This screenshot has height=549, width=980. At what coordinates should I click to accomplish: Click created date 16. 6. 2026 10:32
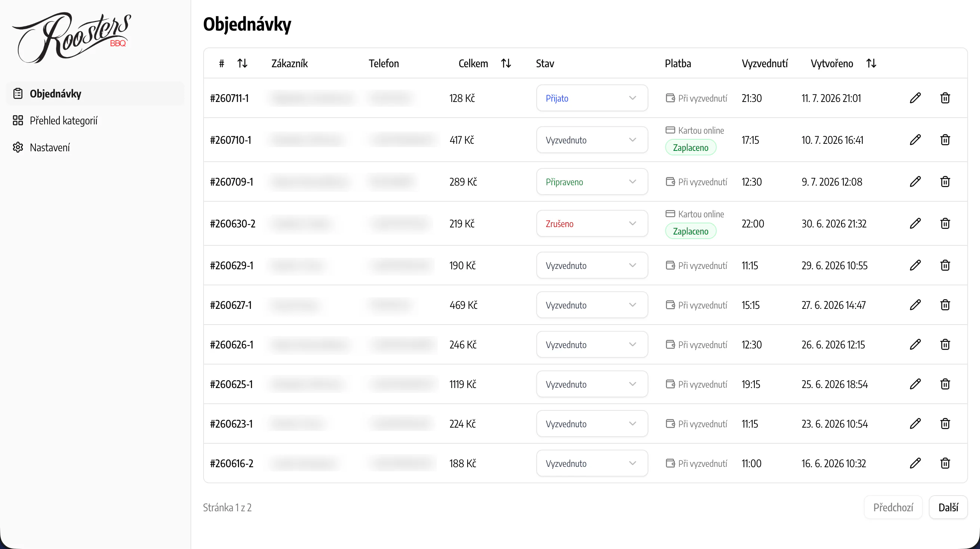tap(834, 463)
